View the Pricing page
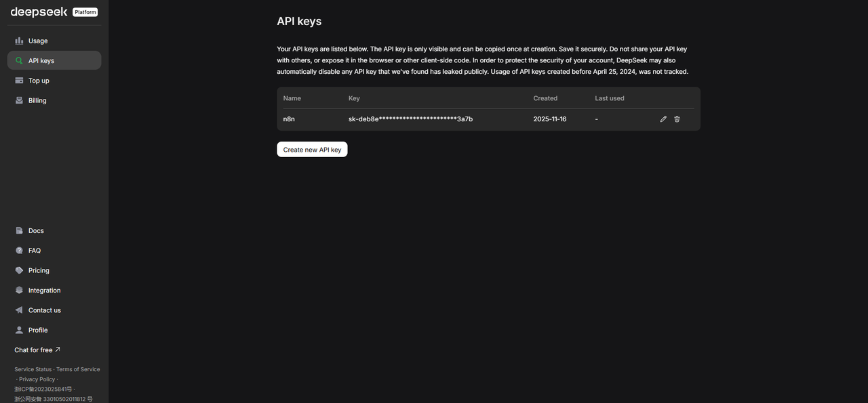This screenshot has height=403, width=868. tap(54, 270)
